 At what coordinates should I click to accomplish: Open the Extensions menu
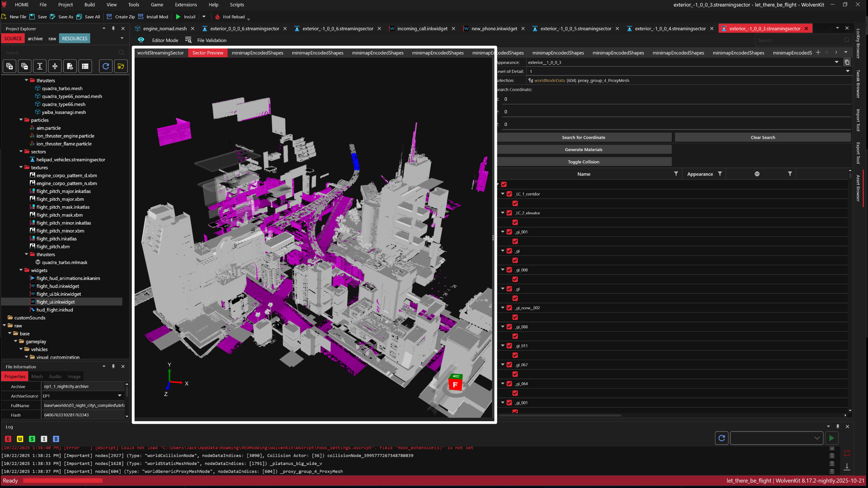coord(186,4)
